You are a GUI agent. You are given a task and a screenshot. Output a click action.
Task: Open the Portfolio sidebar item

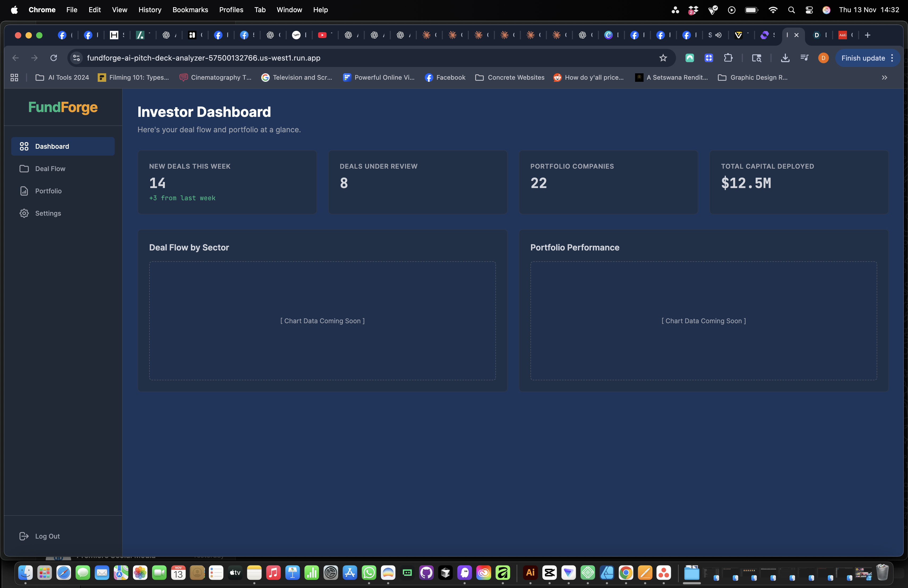[48, 191]
